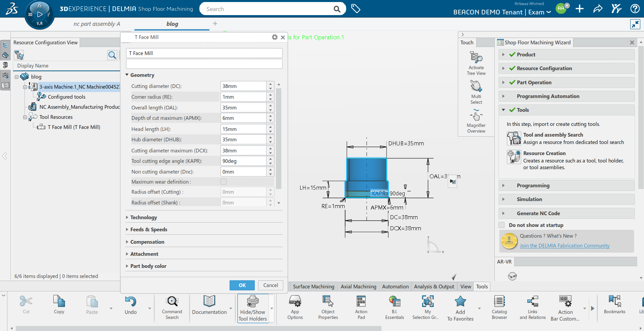
Task: Click Tool and assembly Search link
Action: 553,135
